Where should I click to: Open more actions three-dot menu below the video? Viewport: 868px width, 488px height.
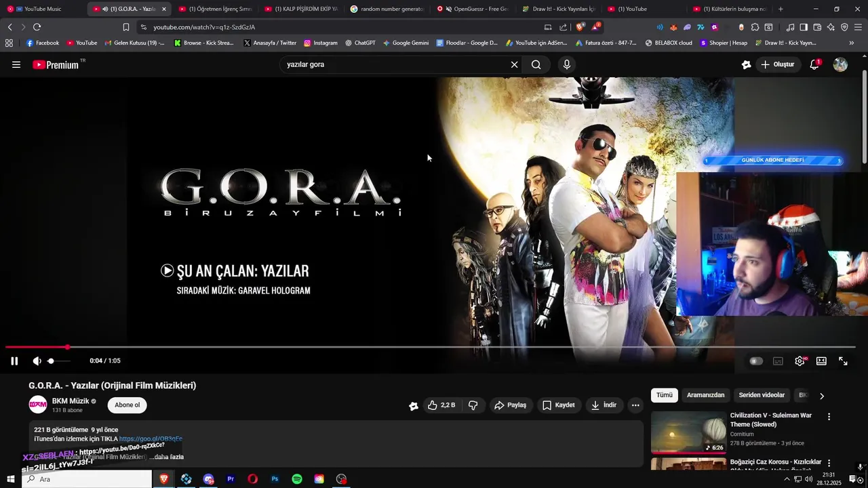coord(635,405)
